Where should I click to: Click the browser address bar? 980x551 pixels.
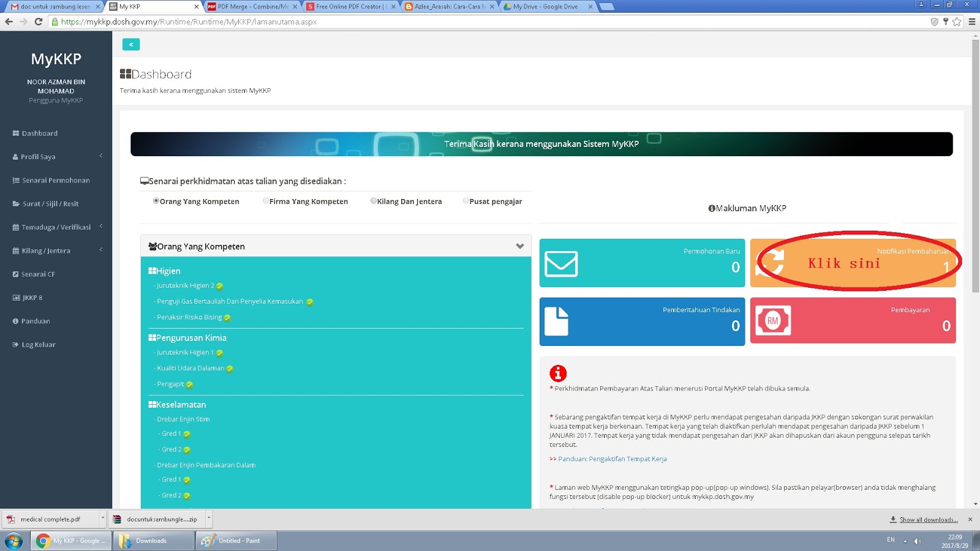tap(490, 21)
